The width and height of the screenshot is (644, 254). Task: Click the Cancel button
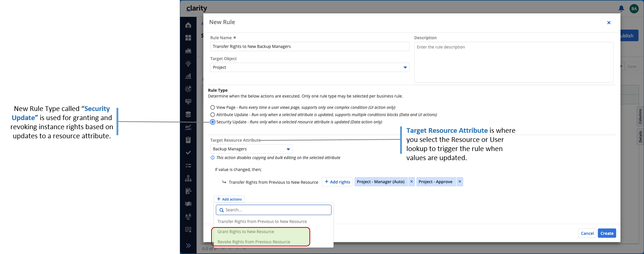pyautogui.click(x=587, y=233)
